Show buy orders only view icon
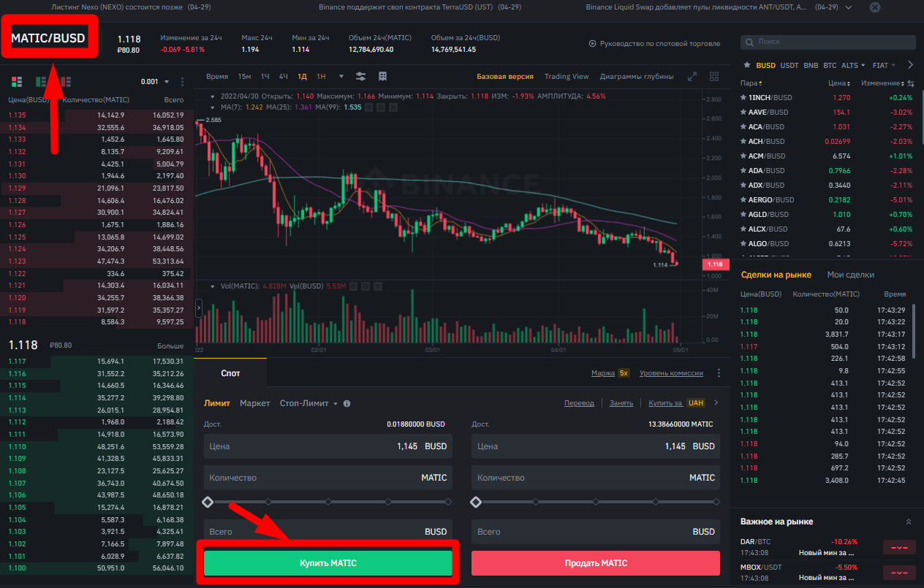Viewport: 924px width, 588px height. tap(42, 81)
